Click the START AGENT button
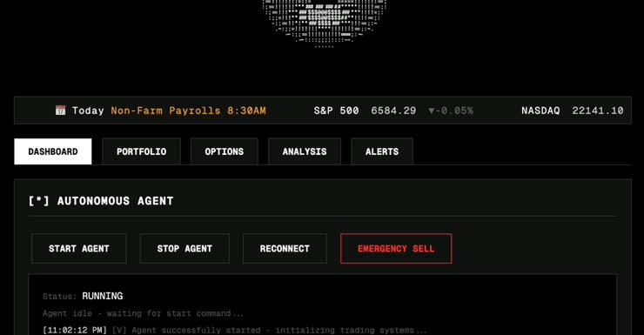Screen dimensions: 644x335 [79, 249]
